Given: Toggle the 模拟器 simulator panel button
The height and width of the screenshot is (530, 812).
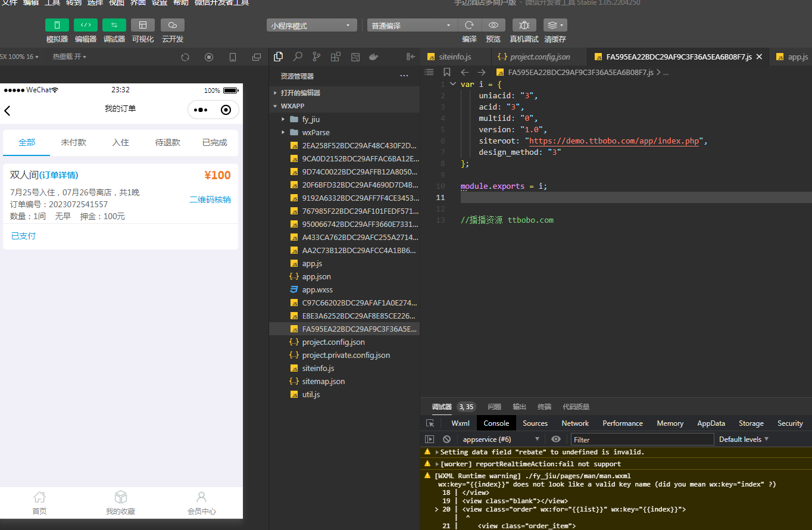Looking at the screenshot, I should click(57, 25).
